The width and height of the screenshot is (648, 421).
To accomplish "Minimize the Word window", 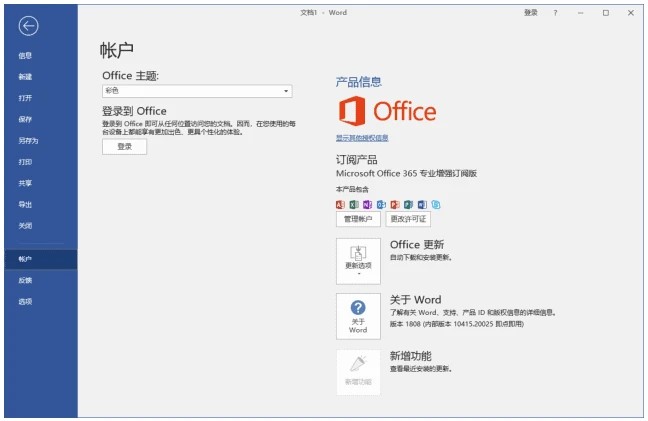I will click(581, 13).
